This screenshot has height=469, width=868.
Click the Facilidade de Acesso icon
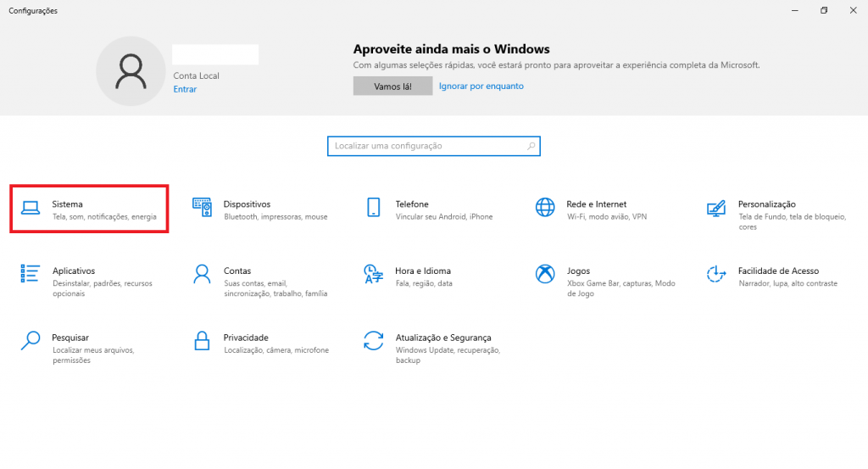click(716, 274)
